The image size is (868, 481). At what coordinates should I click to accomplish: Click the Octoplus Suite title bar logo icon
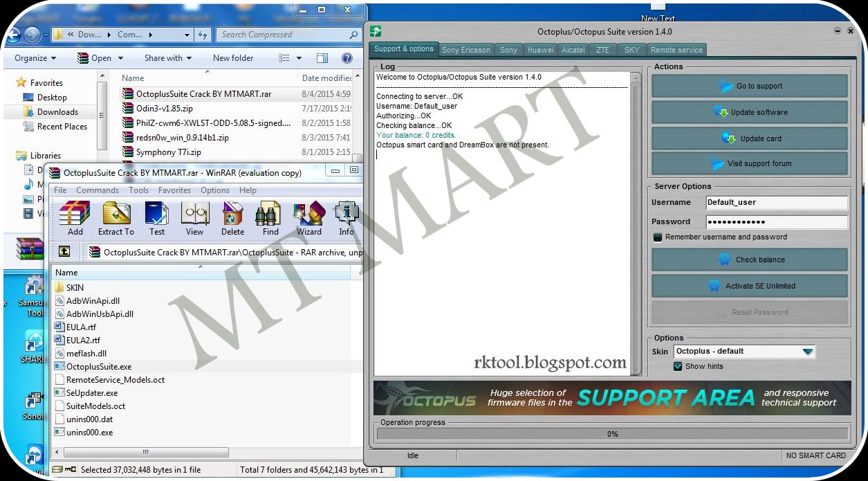(x=376, y=31)
